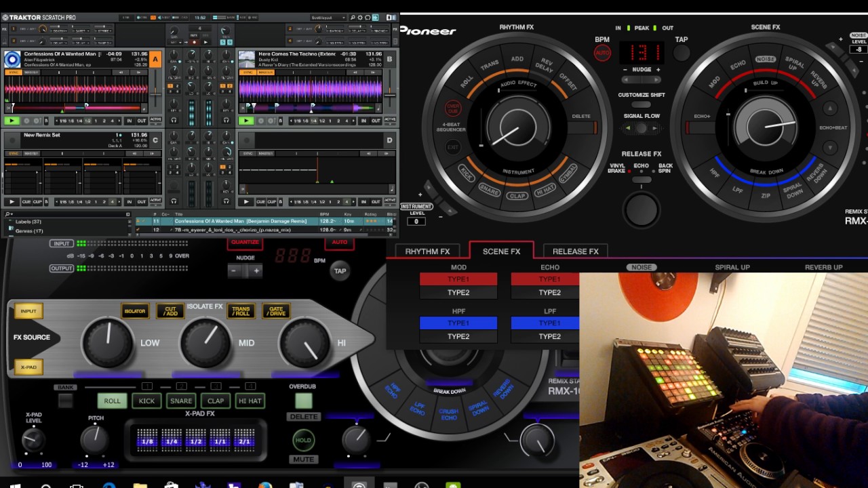Switch to RHYTHM FX settings tab
The height and width of the screenshot is (488, 868).
click(427, 251)
